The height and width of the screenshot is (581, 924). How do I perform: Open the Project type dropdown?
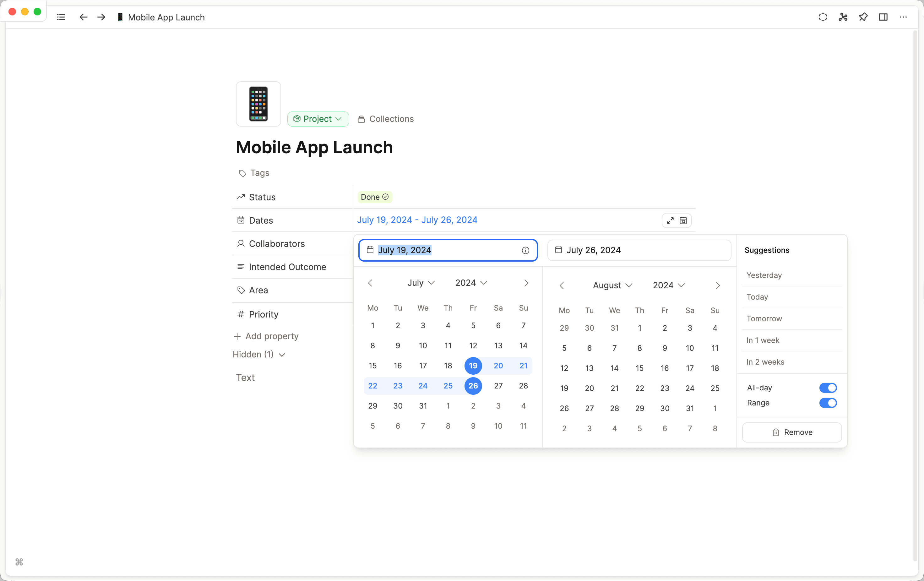pyautogui.click(x=318, y=119)
